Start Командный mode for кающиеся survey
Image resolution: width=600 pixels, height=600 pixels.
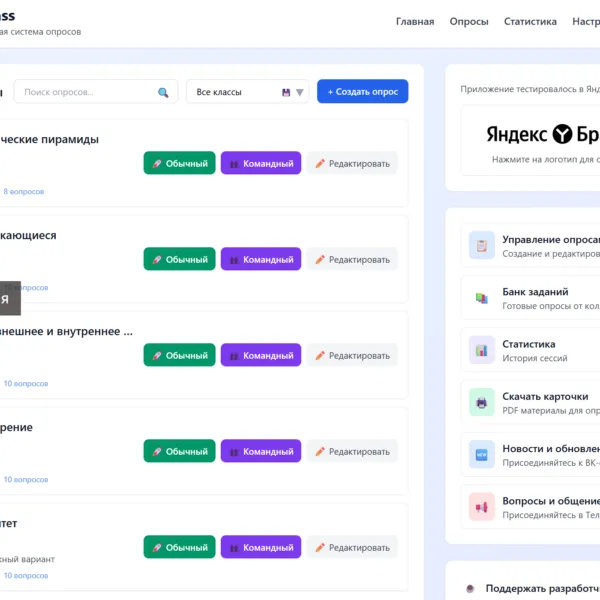(x=261, y=259)
